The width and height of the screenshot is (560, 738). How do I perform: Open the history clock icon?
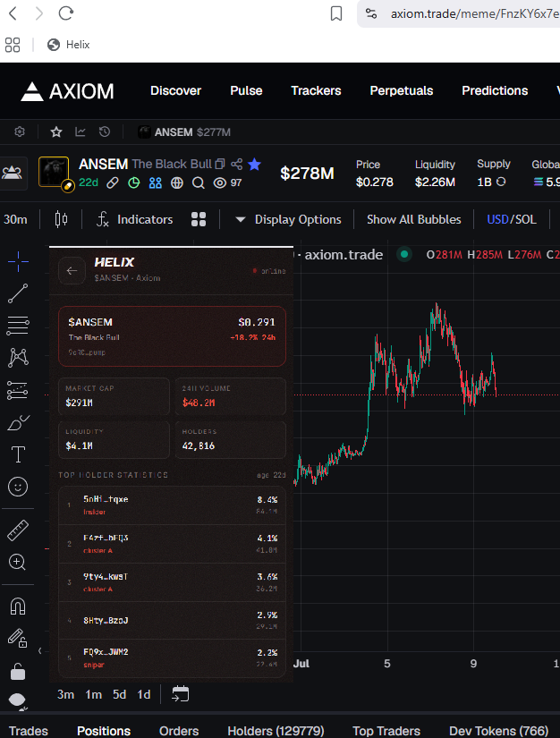105,131
